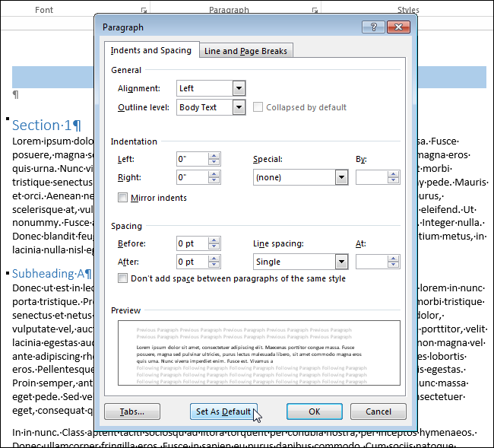Image resolution: width=494 pixels, height=448 pixels.
Task: Decrease Right indentation with down arrow
Action: 214,180
